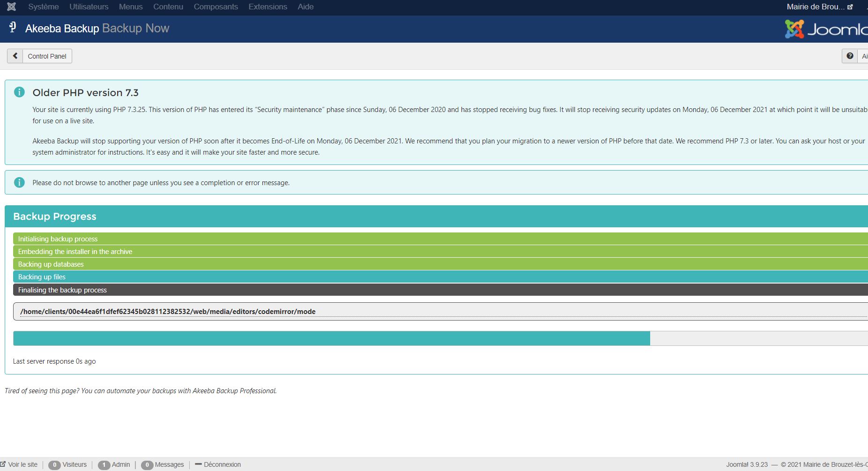The height and width of the screenshot is (471, 868).
Task: Open the Système menu
Action: coord(44,7)
